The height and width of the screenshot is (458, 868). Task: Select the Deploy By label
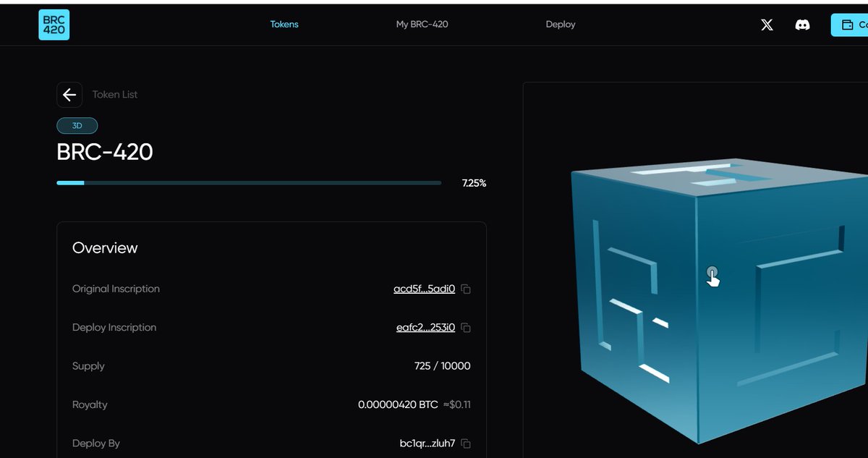[96, 444]
